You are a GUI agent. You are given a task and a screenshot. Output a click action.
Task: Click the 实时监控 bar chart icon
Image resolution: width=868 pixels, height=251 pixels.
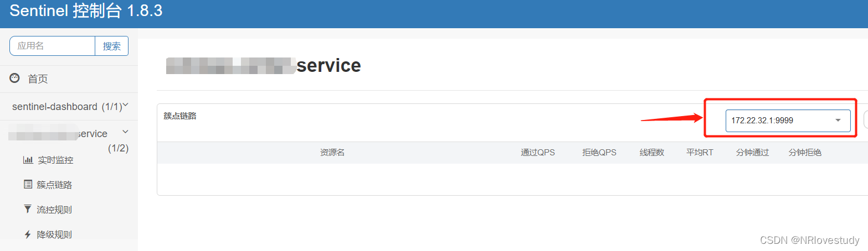click(x=28, y=160)
